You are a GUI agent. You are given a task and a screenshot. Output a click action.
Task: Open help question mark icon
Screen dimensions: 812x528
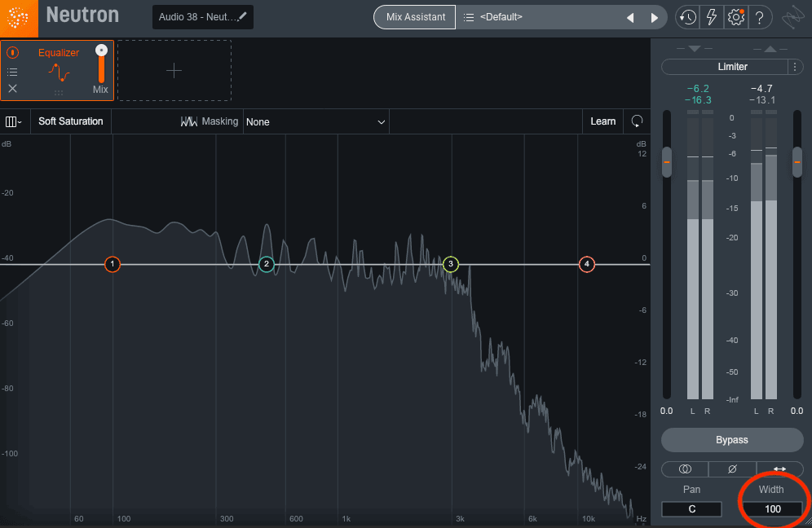pyautogui.click(x=760, y=18)
